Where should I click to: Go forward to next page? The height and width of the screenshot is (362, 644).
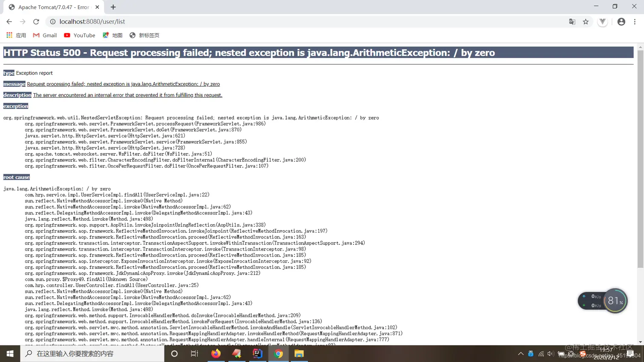[23, 22]
